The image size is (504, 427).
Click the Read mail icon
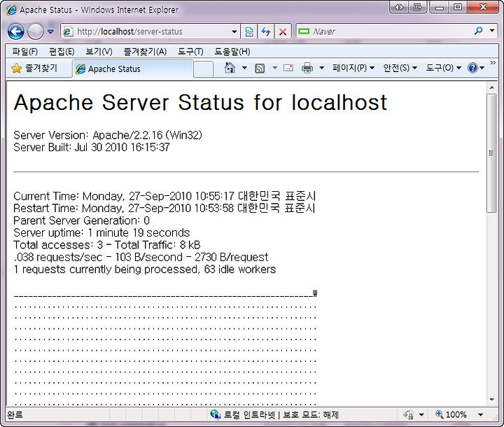click(288, 68)
